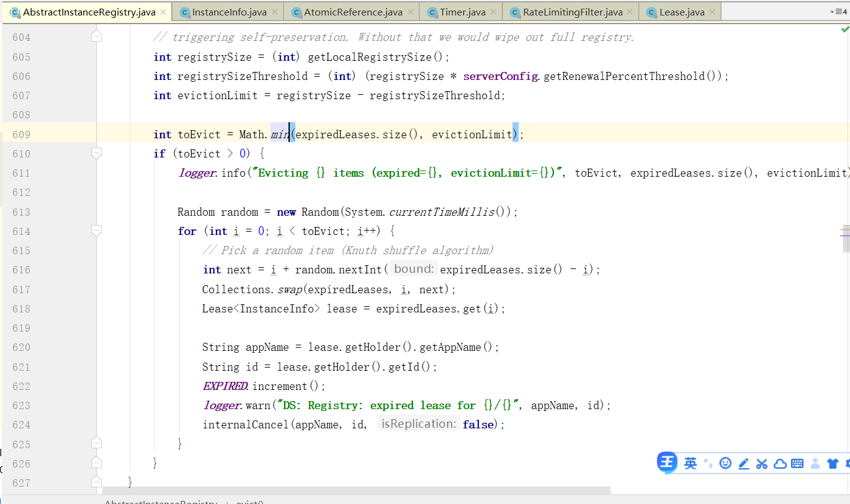Click line number 609 in the gutter

[x=21, y=134]
